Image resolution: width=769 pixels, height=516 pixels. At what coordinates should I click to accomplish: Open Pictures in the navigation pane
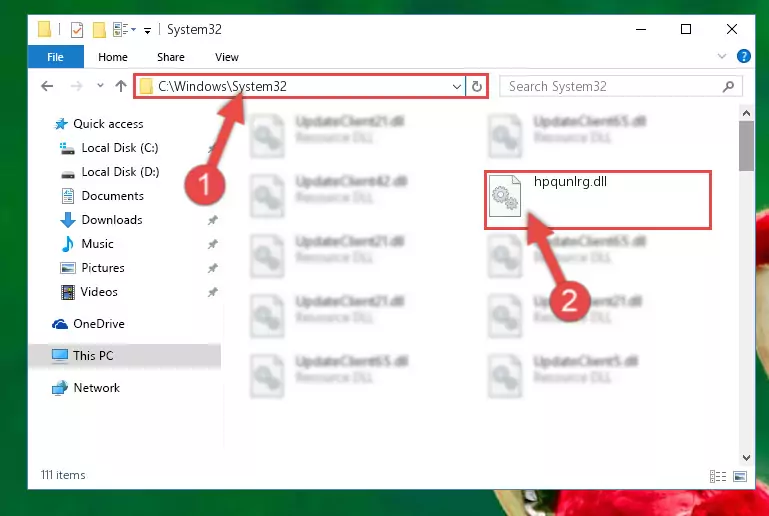coord(103,268)
